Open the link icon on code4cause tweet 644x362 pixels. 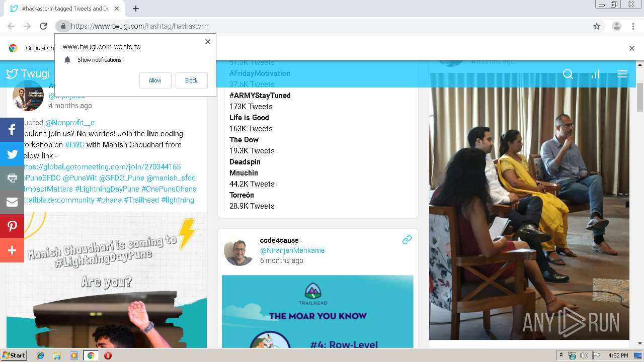coord(407,240)
